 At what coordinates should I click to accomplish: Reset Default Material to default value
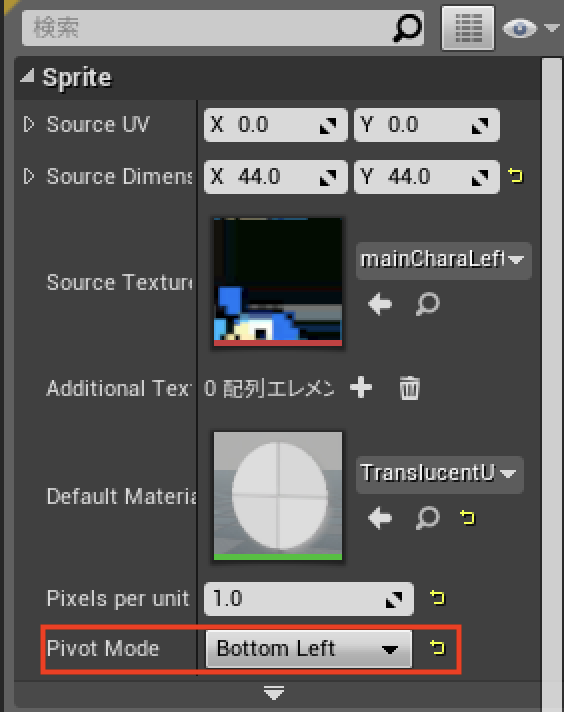coord(467,517)
